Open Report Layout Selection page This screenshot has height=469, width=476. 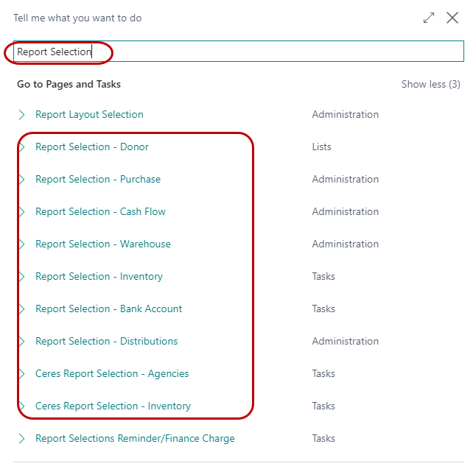coord(89,115)
